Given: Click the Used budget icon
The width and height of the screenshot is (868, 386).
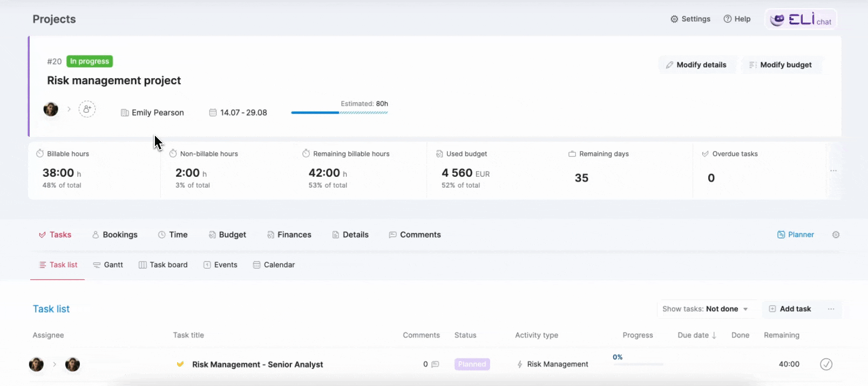Looking at the screenshot, I should (x=439, y=154).
